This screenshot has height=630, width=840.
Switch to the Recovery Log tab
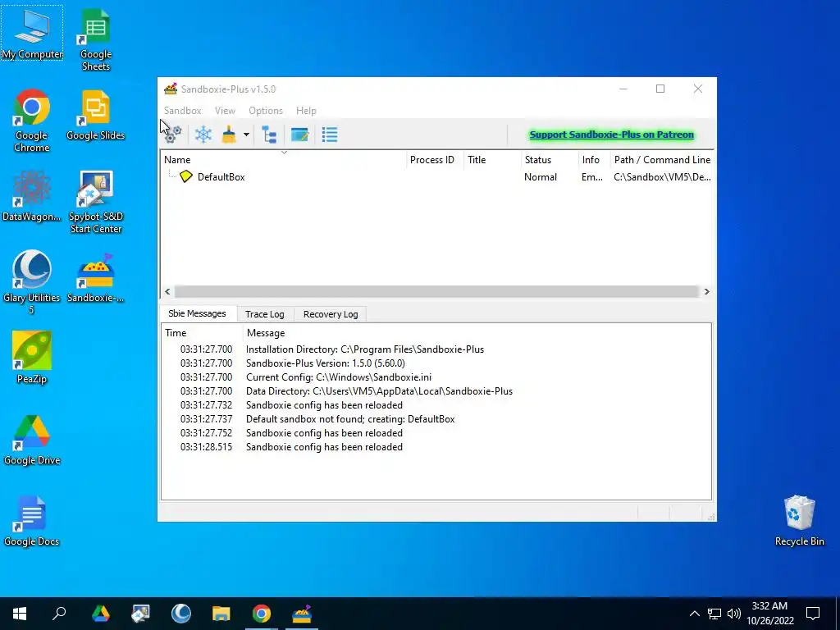(331, 314)
